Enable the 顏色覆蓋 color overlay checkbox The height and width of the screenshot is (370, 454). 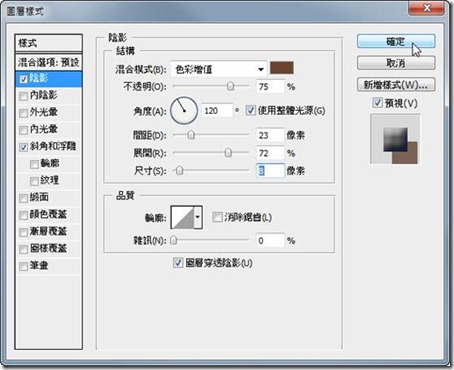pos(23,215)
